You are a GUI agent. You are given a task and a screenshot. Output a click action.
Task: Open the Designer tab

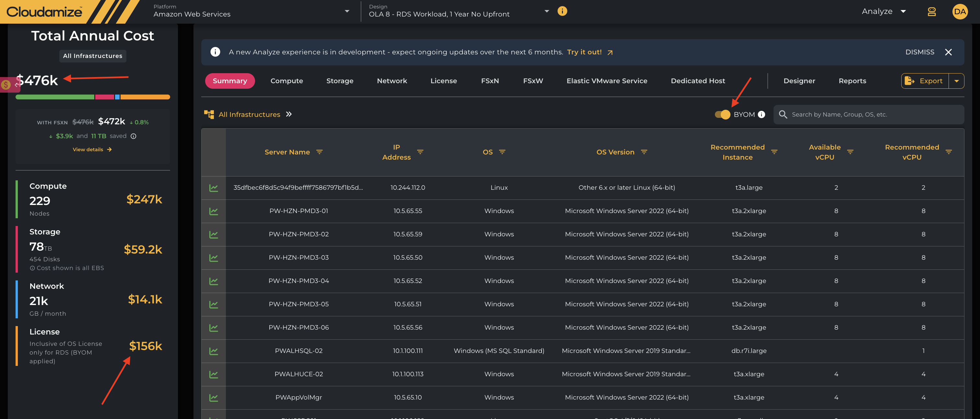[799, 81]
